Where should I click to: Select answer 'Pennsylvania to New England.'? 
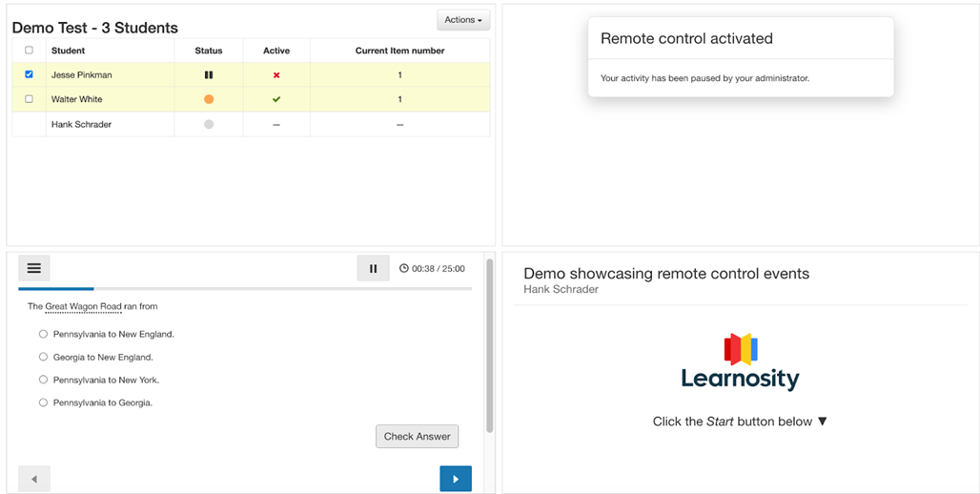pyautogui.click(x=43, y=335)
